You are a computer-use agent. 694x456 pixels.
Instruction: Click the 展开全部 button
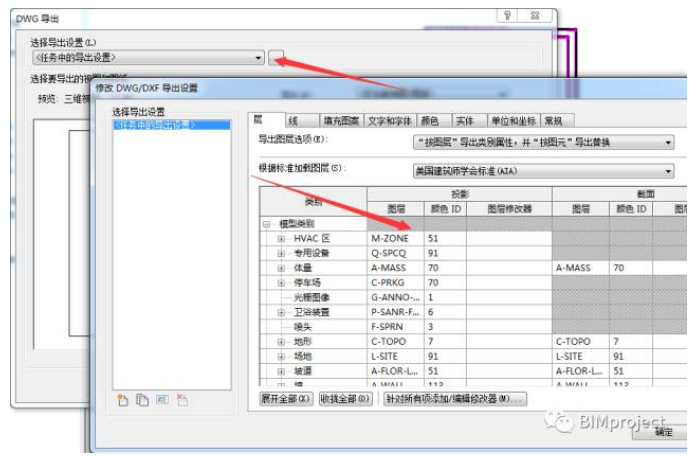click(x=286, y=399)
